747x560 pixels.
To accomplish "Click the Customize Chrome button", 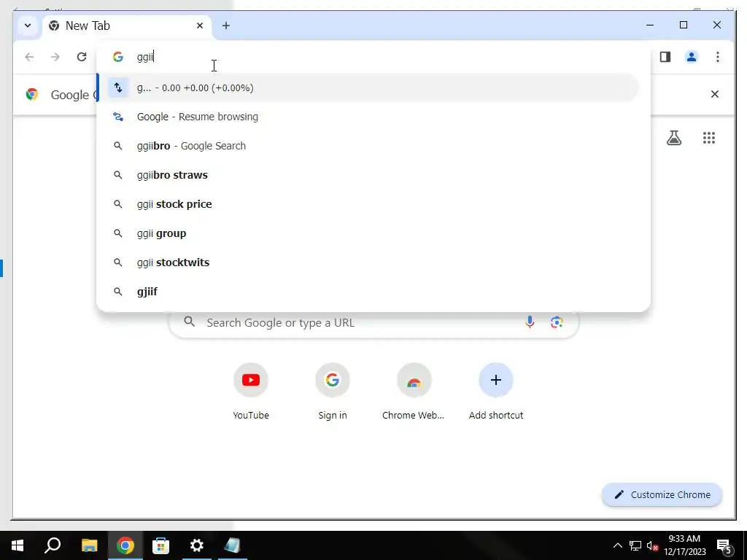I will pyautogui.click(x=662, y=495).
